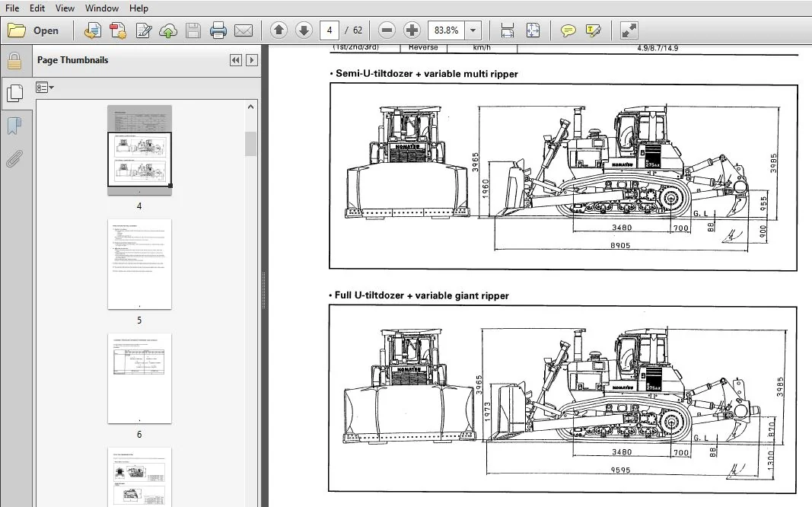The image size is (812, 507).
Task: Click the 8905 length dimension
Action: pos(620,245)
